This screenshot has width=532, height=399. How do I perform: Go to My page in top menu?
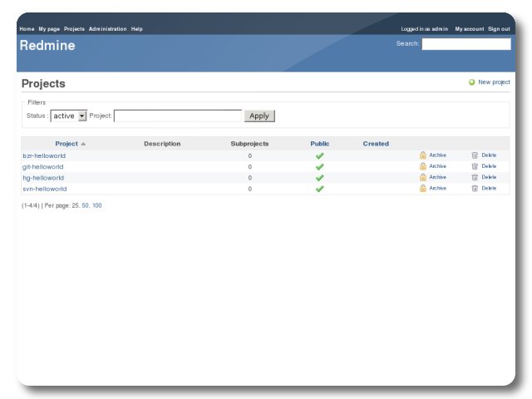pos(49,29)
